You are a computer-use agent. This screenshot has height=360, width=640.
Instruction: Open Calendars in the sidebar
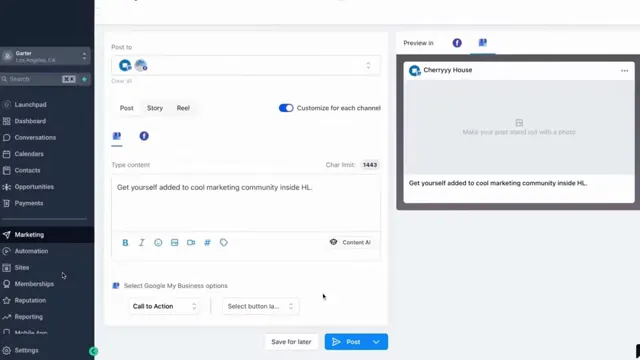(29, 154)
